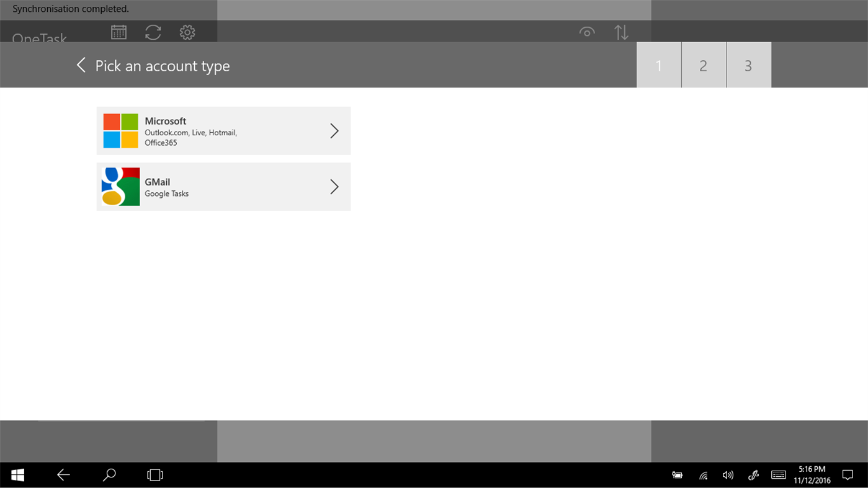Click the 'Pick an account type' heading
The height and width of the screenshot is (488, 868).
click(163, 66)
